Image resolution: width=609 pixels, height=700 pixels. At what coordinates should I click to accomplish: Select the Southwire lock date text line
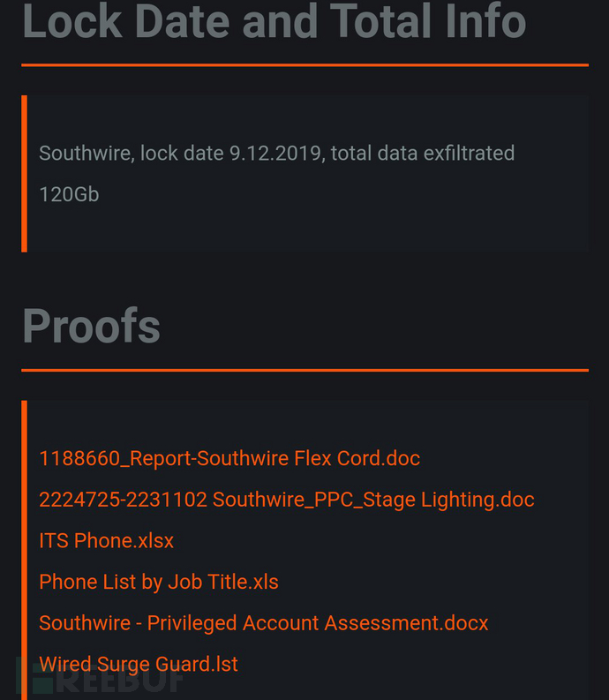click(277, 153)
